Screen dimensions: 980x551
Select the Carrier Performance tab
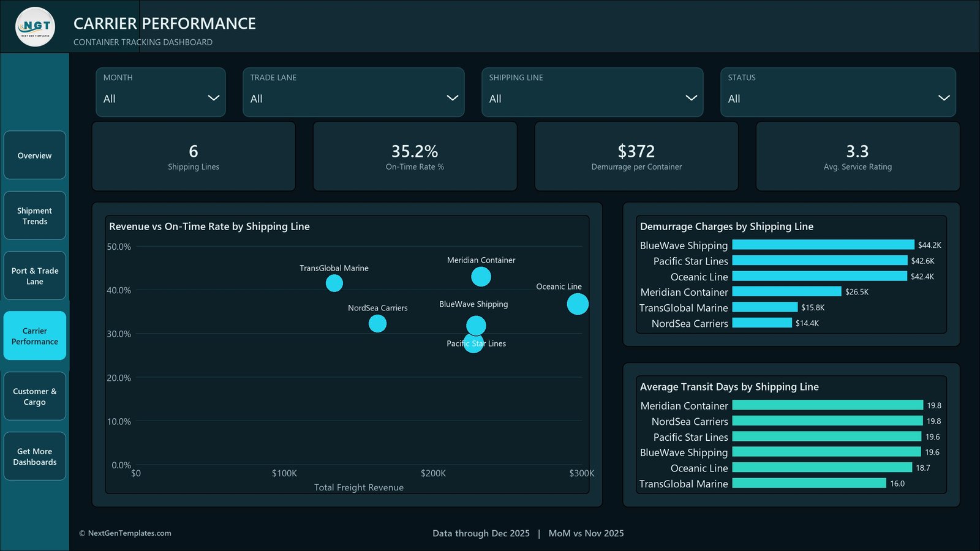[x=35, y=335]
